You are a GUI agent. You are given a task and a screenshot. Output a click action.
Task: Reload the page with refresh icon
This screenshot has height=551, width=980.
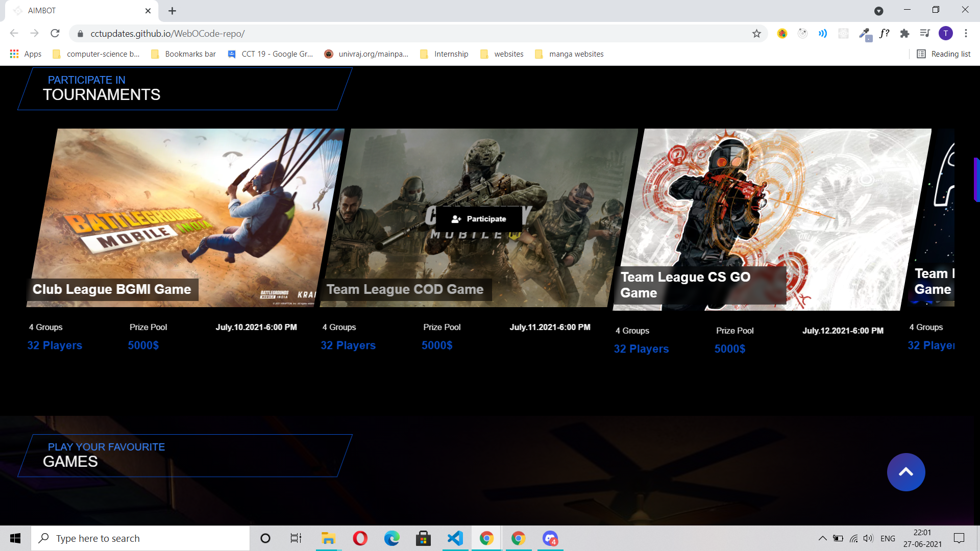pos(55,34)
